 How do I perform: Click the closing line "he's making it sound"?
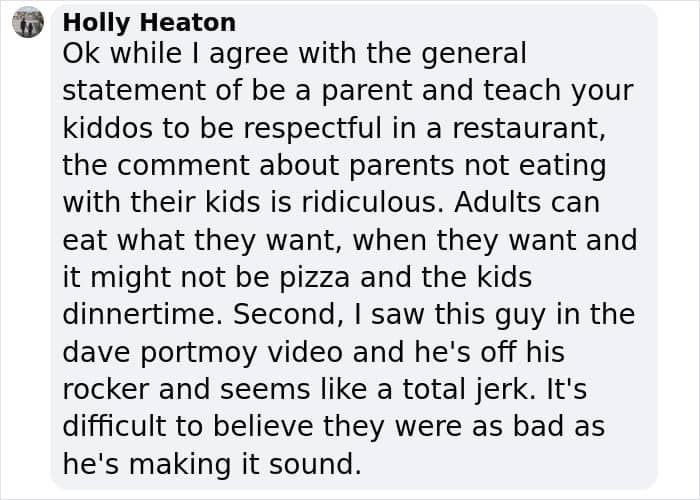pos(212,464)
